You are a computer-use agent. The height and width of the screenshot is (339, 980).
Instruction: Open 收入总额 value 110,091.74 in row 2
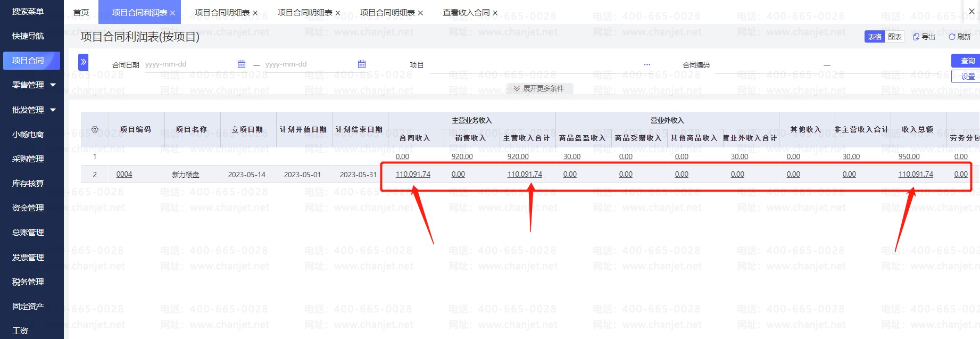pyautogui.click(x=916, y=174)
